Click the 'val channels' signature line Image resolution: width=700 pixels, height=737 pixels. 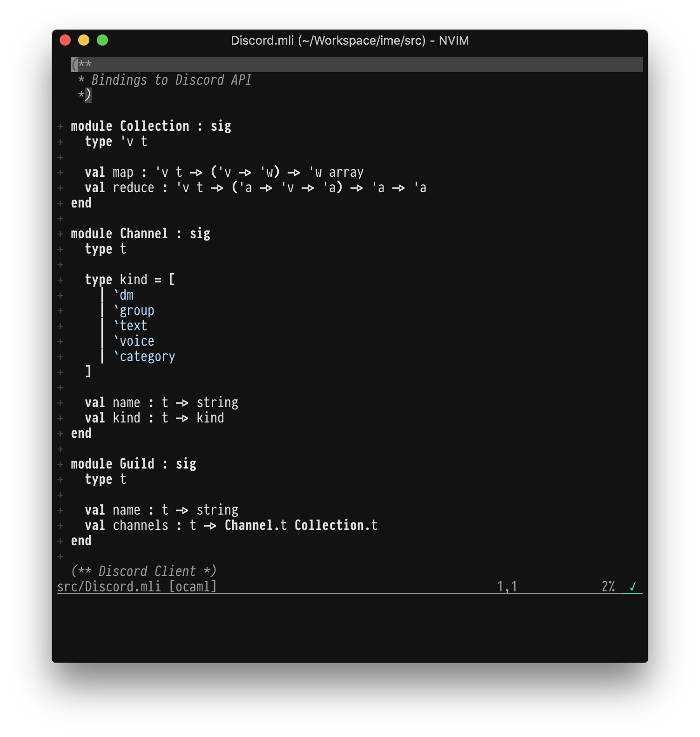click(231, 526)
